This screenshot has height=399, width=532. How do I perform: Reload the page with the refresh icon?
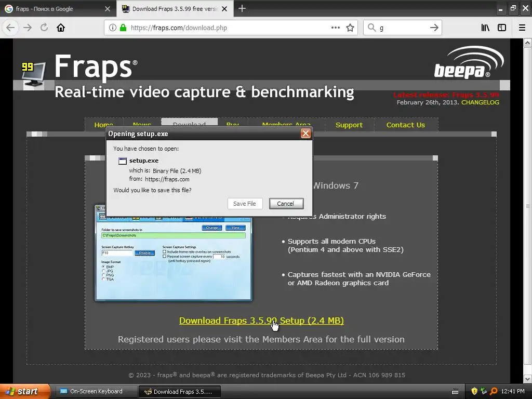point(44,28)
